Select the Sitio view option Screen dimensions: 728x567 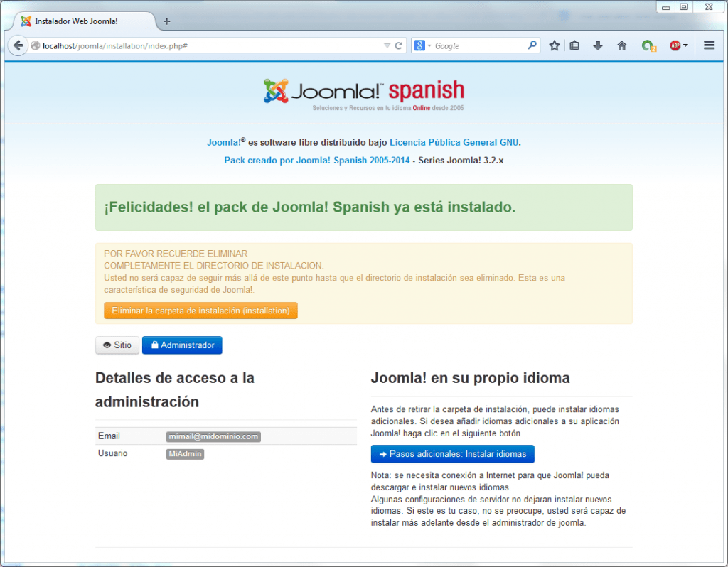[117, 345]
